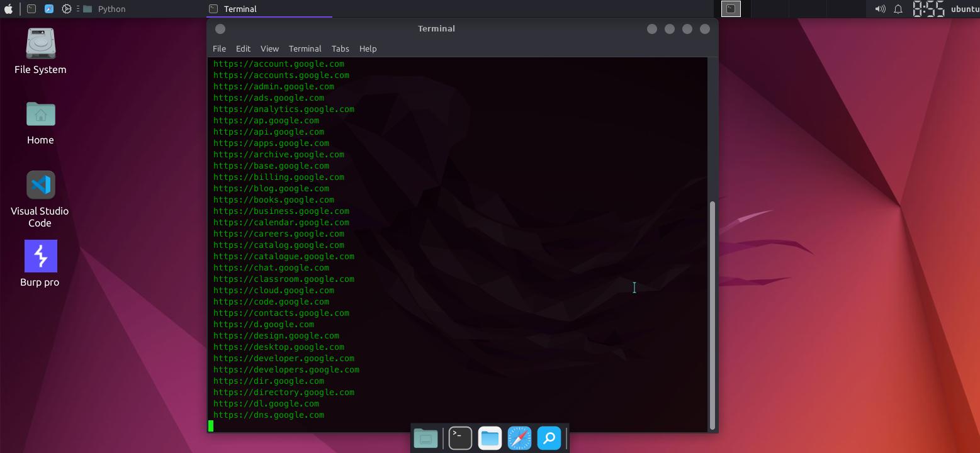Open the Home folder desktop icon
Screen dimensions: 980x453
(x=40, y=123)
